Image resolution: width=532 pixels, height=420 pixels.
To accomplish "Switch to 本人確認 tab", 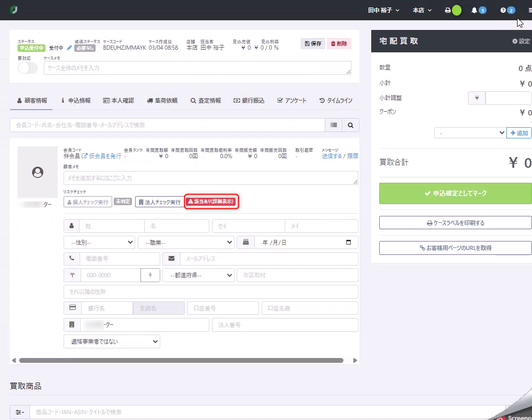I will pos(119,100).
